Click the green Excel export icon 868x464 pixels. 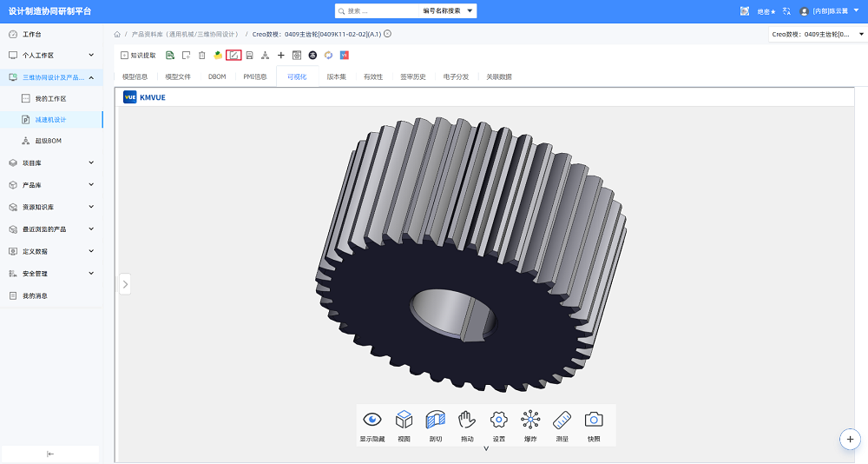170,56
